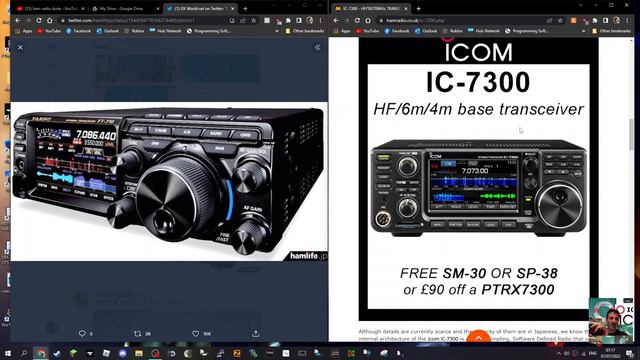Switch to the My Drive Google Drive tab
Viewport: 640px width, 360px height.
124,8
